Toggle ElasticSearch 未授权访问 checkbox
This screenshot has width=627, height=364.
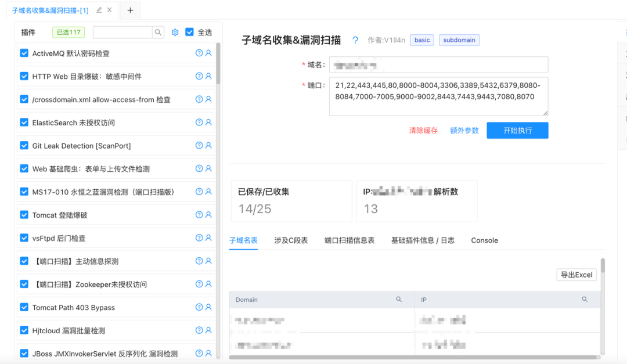point(24,122)
